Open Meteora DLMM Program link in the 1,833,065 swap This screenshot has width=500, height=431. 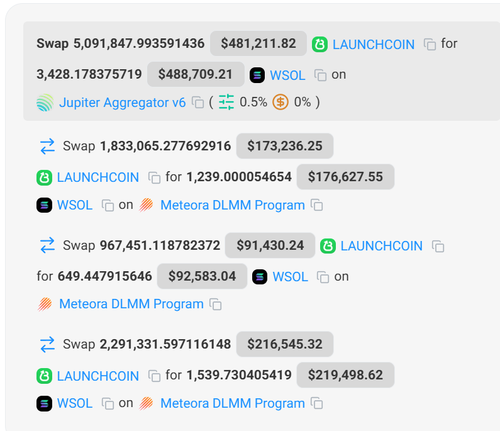click(233, 205)
